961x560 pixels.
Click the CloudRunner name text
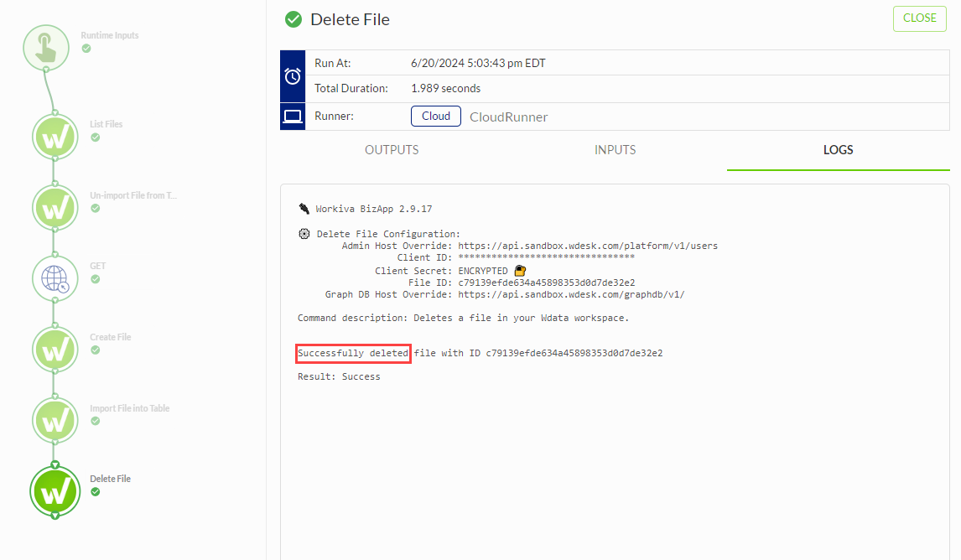(509, 117)
